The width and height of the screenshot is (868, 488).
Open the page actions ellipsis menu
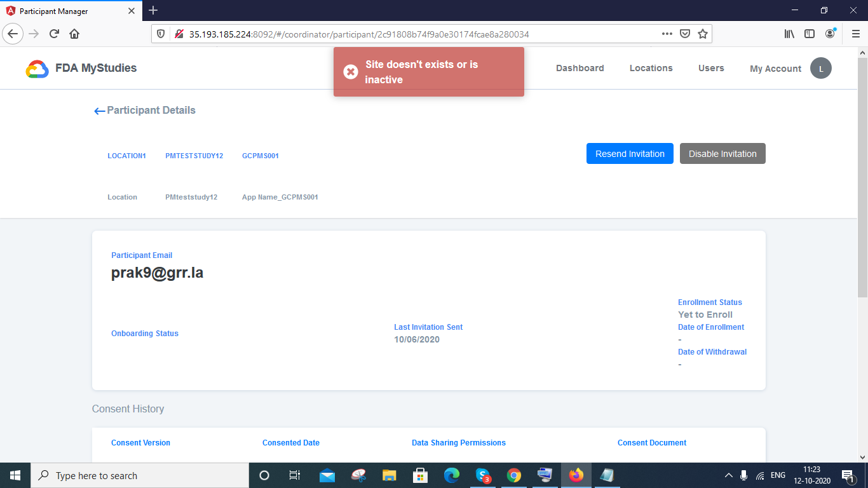pos(667,33)
